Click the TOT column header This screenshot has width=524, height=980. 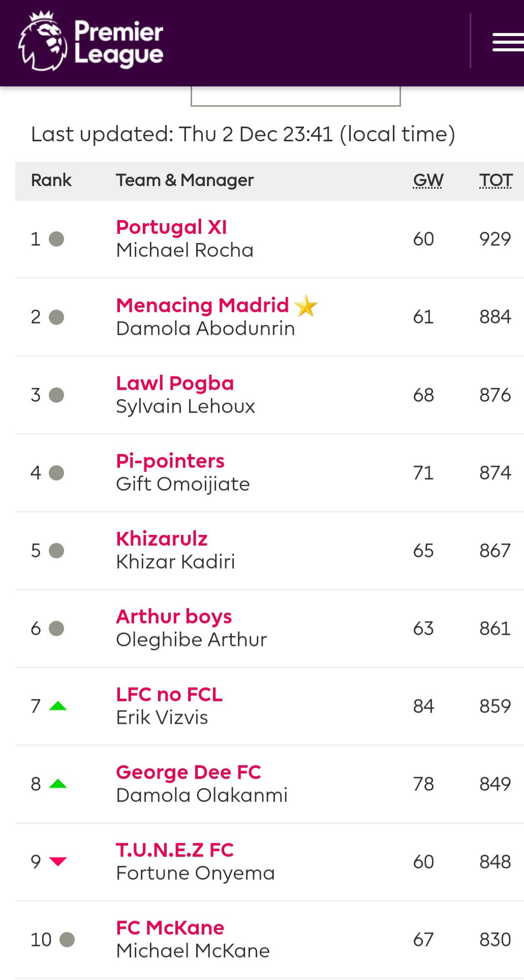point(496,180)
